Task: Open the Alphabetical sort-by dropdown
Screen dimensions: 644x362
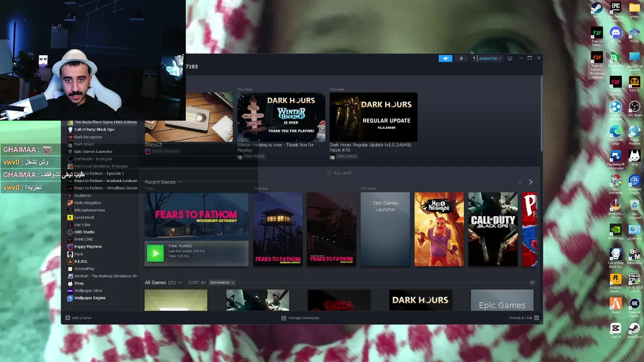Action: pyautogui.click(x=222, y=283)
